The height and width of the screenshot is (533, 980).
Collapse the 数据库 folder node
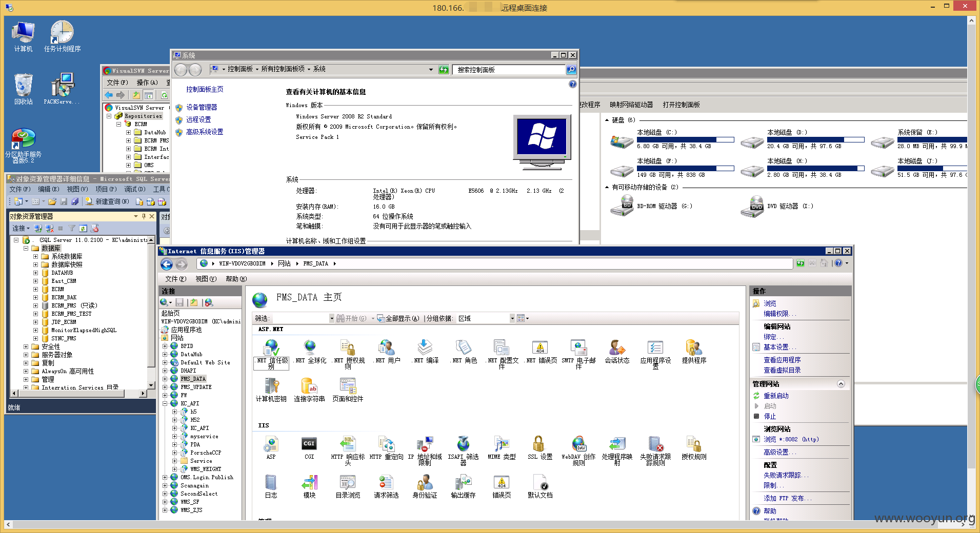pos(26,248)
